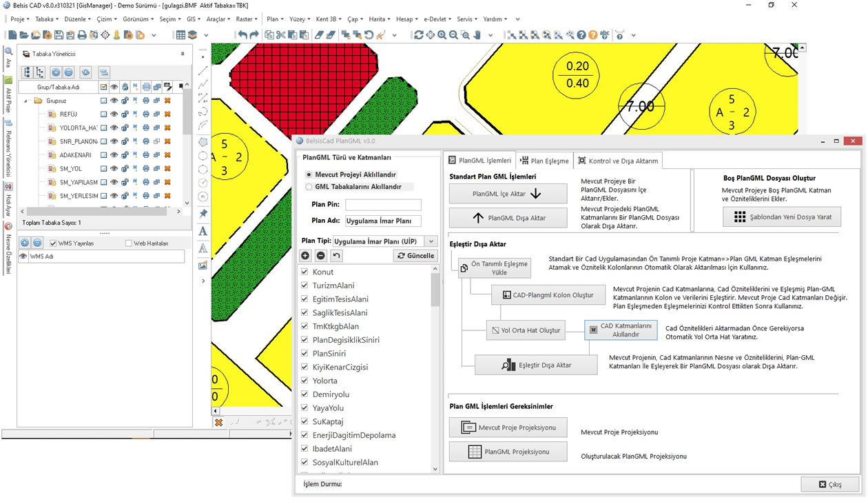
Task: Toggle visibility eye of ADAKENARI layer
Action: [x=114, y=154]
